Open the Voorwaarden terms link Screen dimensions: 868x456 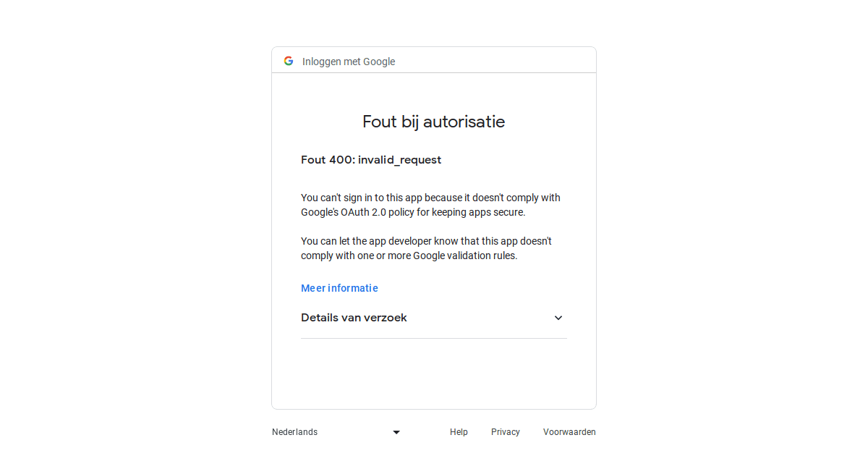point(569,432)
